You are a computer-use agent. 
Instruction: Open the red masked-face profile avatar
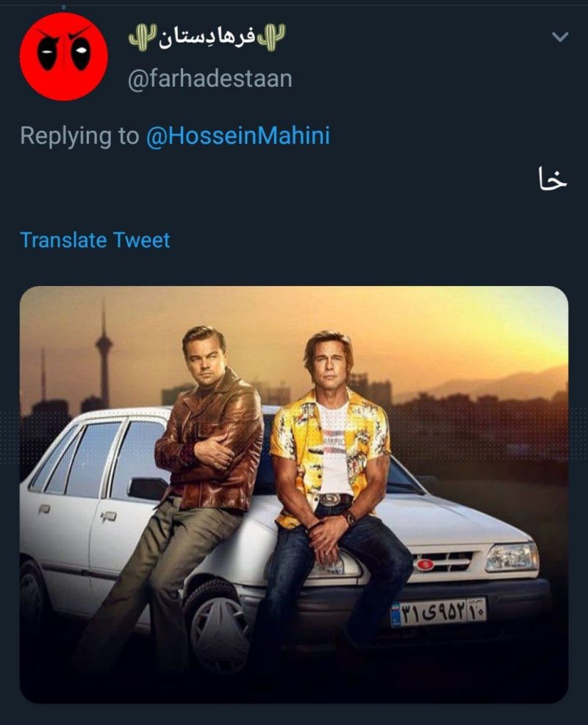tap(63, 57)
